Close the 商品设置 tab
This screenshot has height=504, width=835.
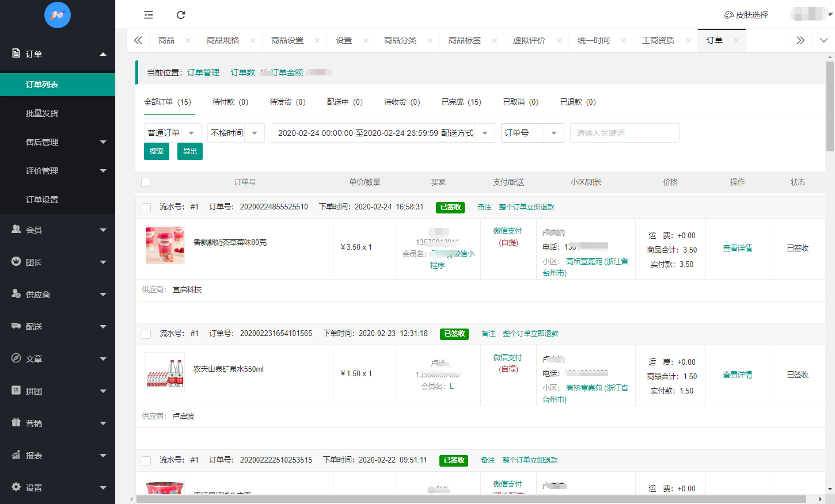(317, 40)
